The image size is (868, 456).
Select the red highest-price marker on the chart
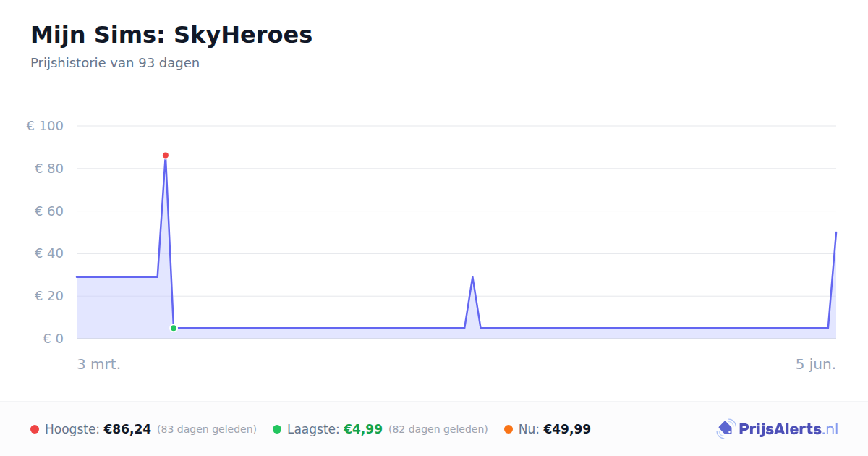[166, 156]
